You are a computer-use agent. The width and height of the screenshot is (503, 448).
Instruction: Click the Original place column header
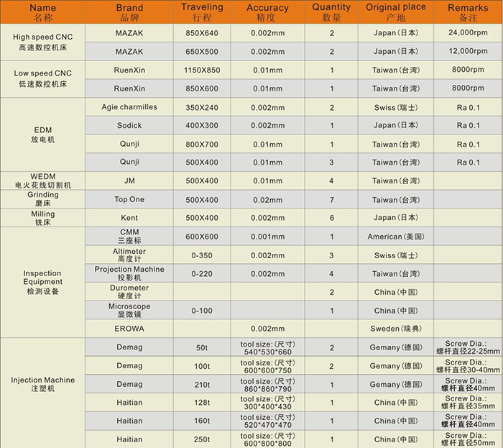pyautogui.click(x=395, y=12)
